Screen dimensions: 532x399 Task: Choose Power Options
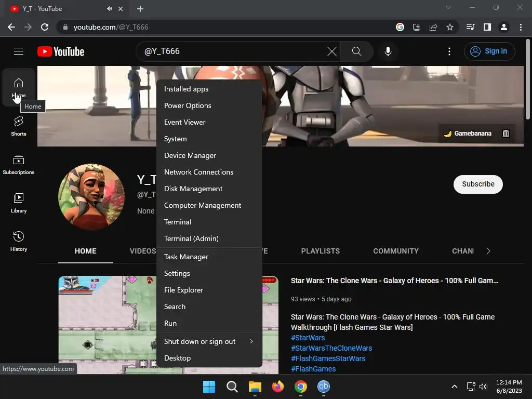tap(209, 105)
